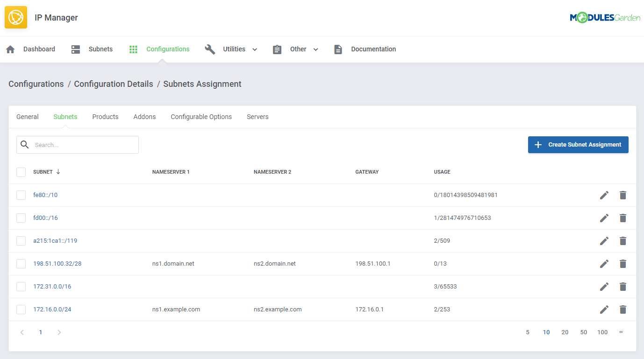This screenshot has height=359, width=644.
Task: Click the Create Subnet Assignment button
Action: point(578,145)
